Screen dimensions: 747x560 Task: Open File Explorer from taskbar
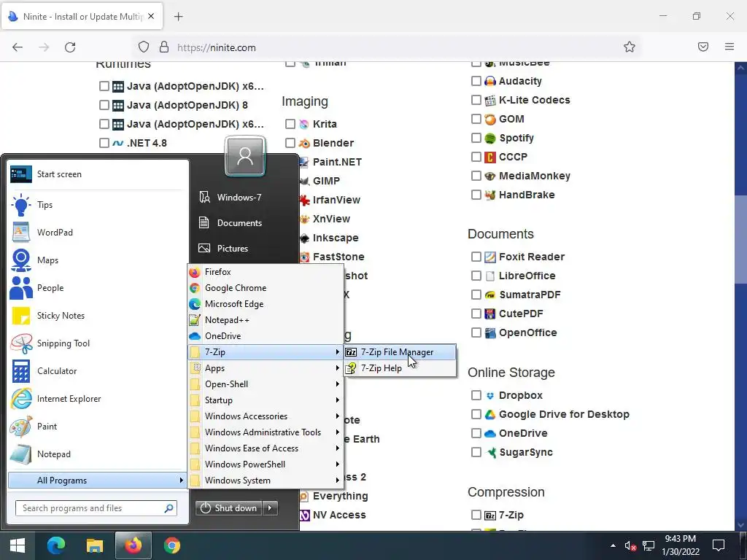coord(95,545)
